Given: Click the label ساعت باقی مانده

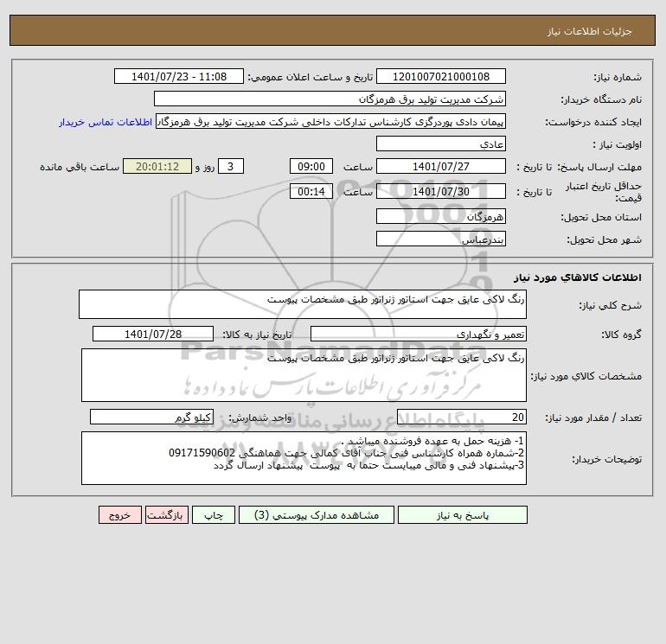Looking at the screenshot, I should 80,167.
